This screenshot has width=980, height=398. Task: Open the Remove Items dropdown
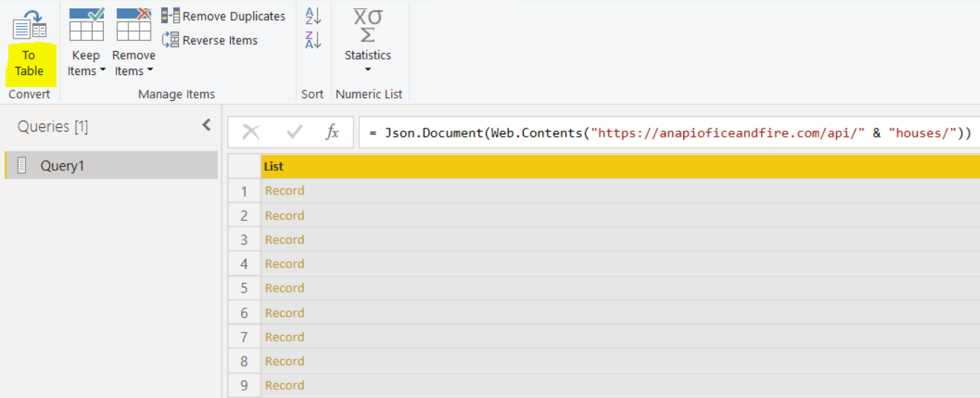[134, 43]
